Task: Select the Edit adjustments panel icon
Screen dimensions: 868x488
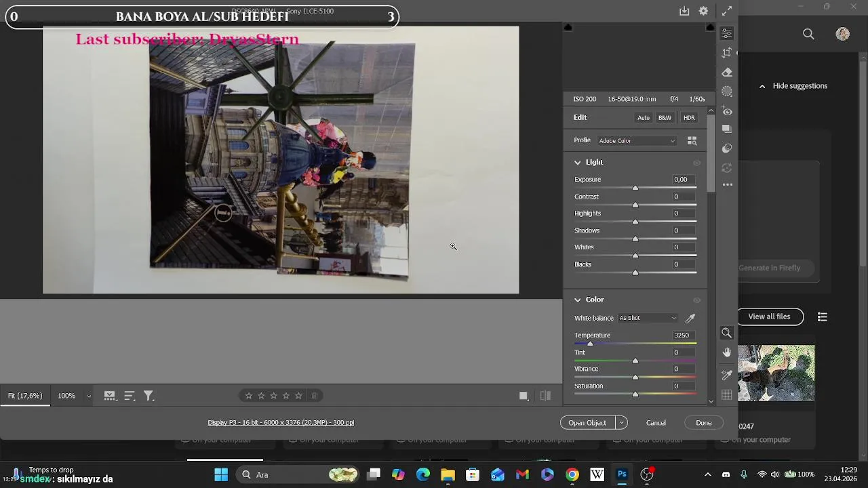Action: click(x=727, y=33)
